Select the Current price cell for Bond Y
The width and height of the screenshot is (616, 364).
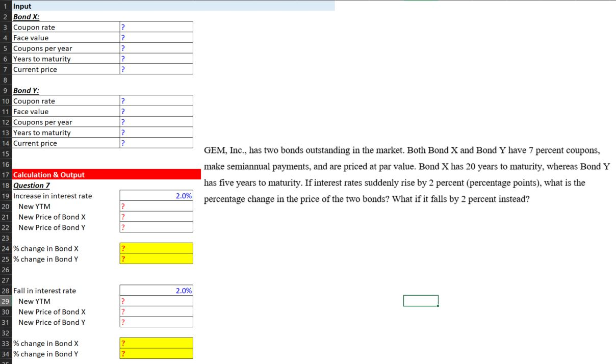tap(156, 143)
